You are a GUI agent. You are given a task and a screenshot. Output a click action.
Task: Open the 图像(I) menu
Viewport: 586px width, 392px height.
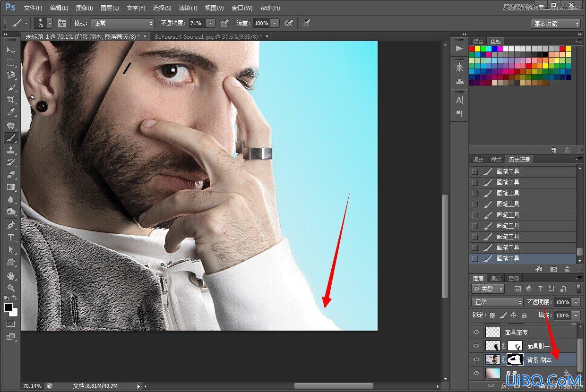85,8
